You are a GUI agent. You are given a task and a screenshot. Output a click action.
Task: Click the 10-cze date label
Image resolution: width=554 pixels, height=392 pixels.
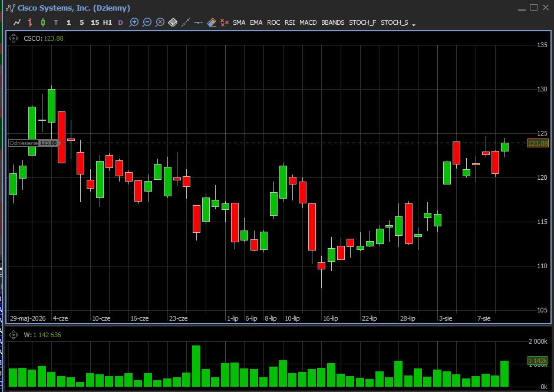click(x=101, y=318)
